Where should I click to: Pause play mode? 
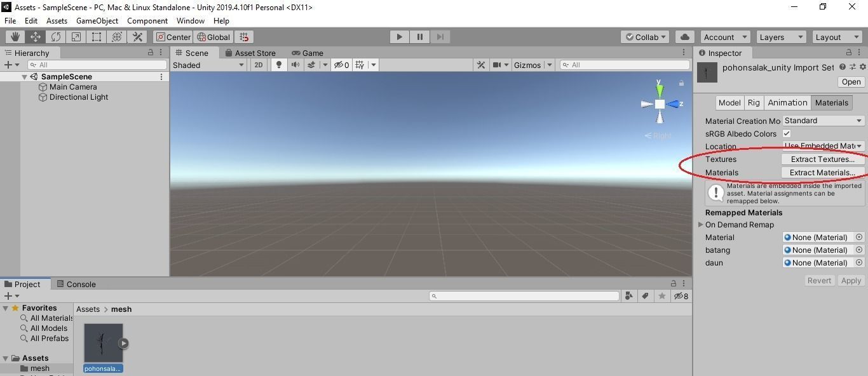[x=420, y=37]
